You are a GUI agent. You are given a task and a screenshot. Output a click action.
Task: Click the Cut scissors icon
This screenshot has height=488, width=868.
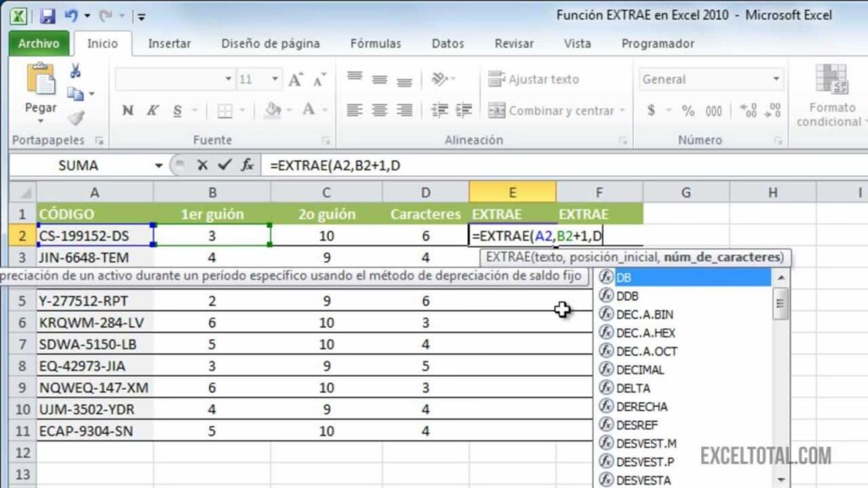(x=75, y=71)
